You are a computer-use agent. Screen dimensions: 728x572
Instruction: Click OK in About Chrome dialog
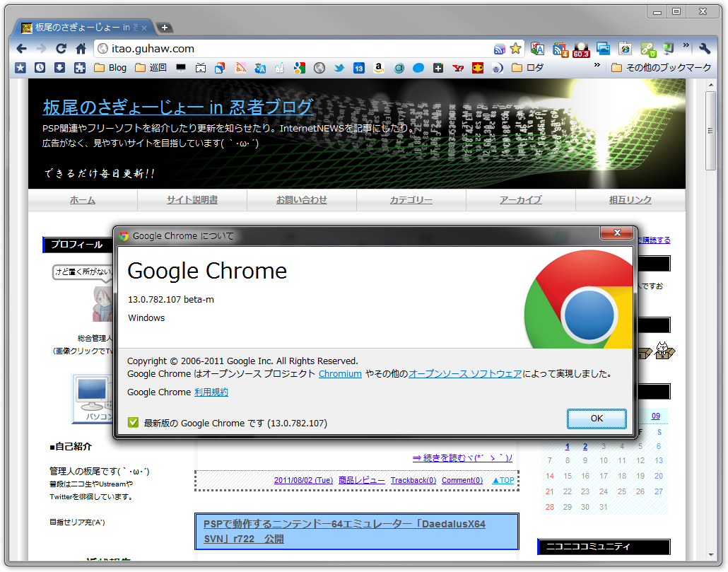(x=597, y=419)
